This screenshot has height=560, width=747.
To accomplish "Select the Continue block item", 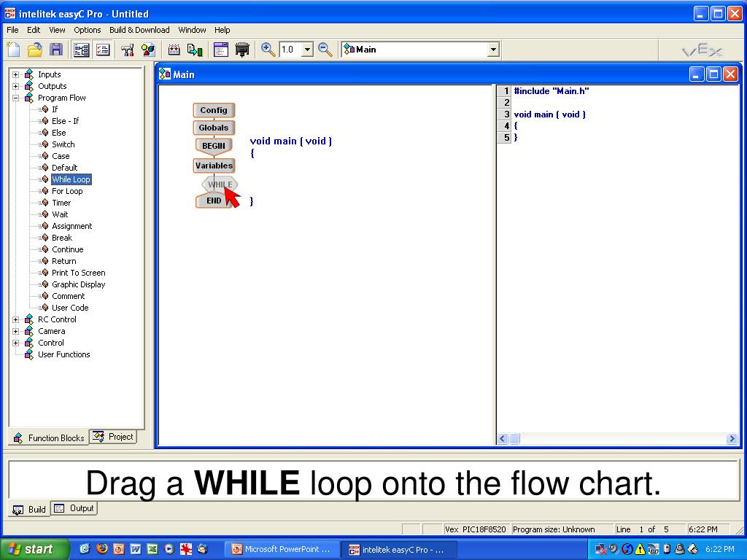I will [x=67, y=249].
